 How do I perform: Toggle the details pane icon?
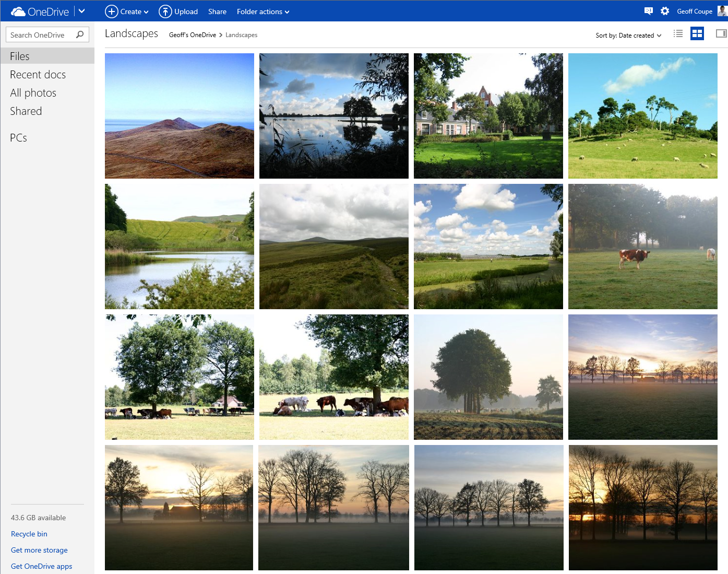[x=721, y=34]
